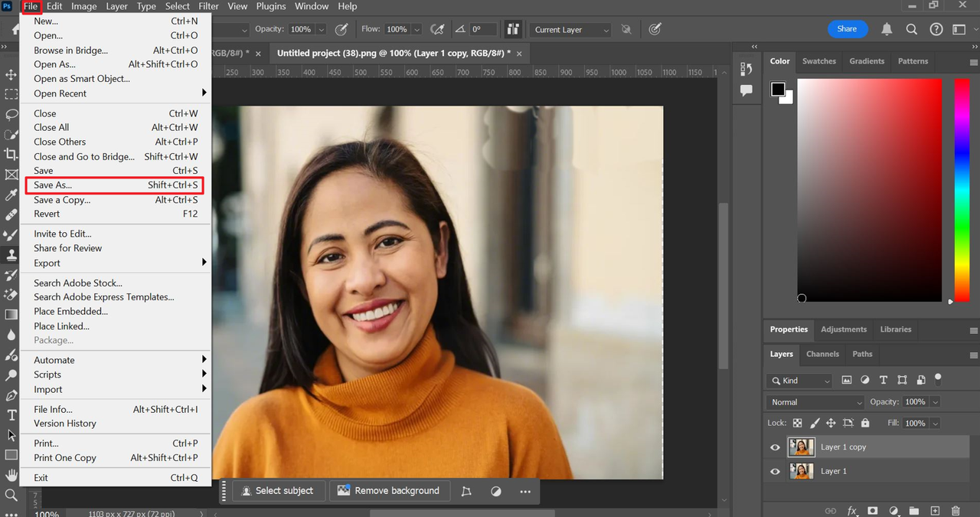This screenshot has height=517, width=980.
Task: Click the brush angle input field
Action: click(x=482, y=29)
